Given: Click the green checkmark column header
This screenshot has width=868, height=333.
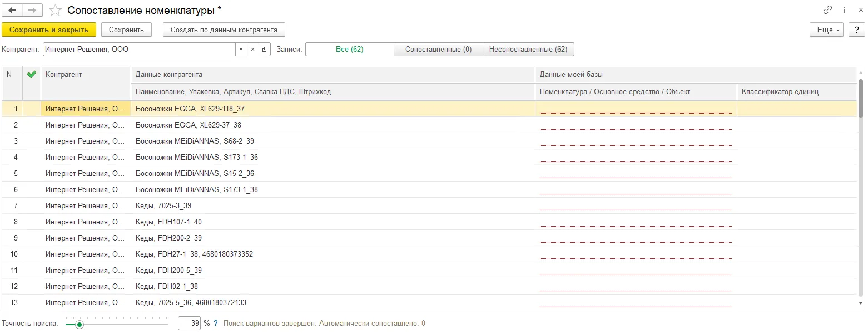Looking at the screenshot, I should click(32, 75).
